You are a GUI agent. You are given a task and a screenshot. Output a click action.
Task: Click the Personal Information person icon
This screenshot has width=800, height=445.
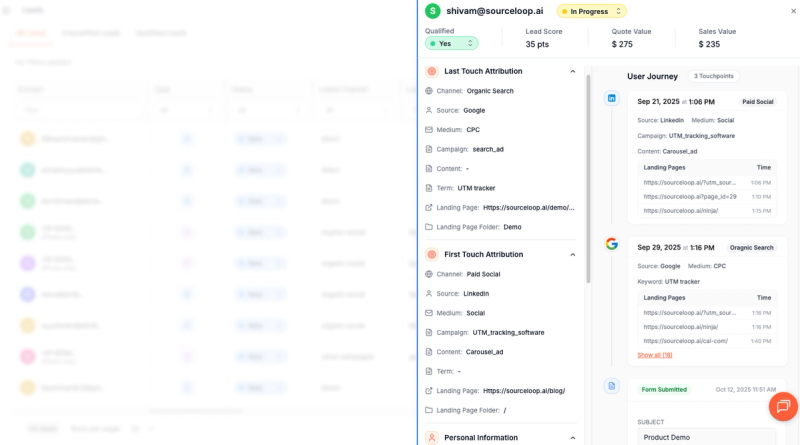(432, 437)
